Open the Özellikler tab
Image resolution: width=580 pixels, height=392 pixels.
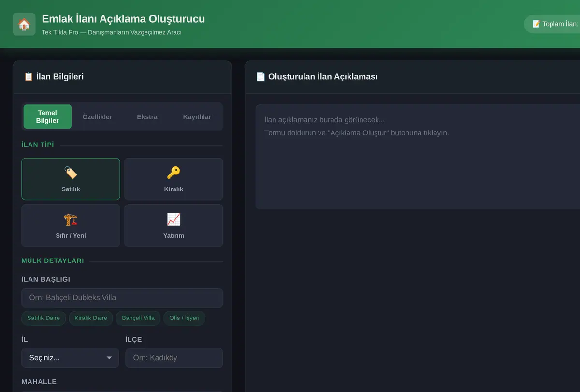(97, 116)
